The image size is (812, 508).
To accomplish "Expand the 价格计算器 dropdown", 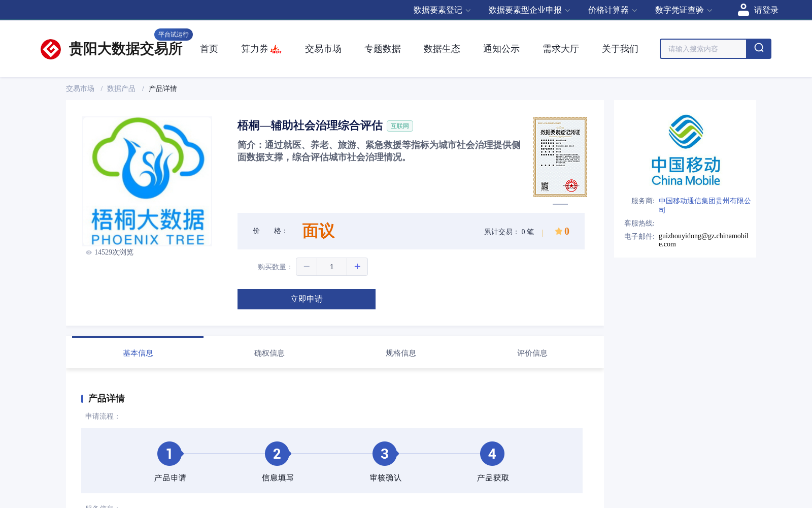I will point(613,10).
